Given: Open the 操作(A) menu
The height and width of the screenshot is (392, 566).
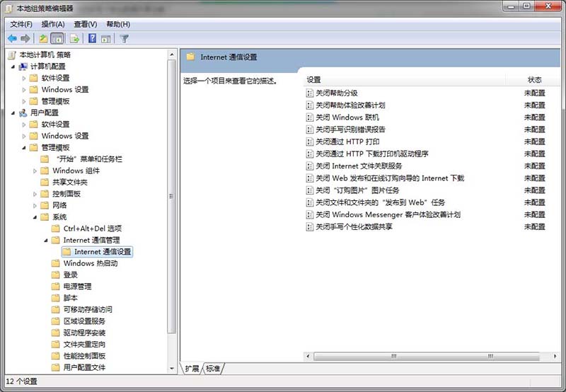Looking at the screenshot, I should 52,24.
